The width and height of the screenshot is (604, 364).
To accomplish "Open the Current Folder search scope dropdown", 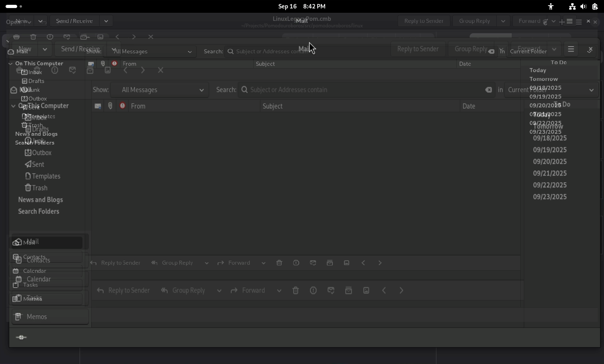I will (x=551, y=90).
